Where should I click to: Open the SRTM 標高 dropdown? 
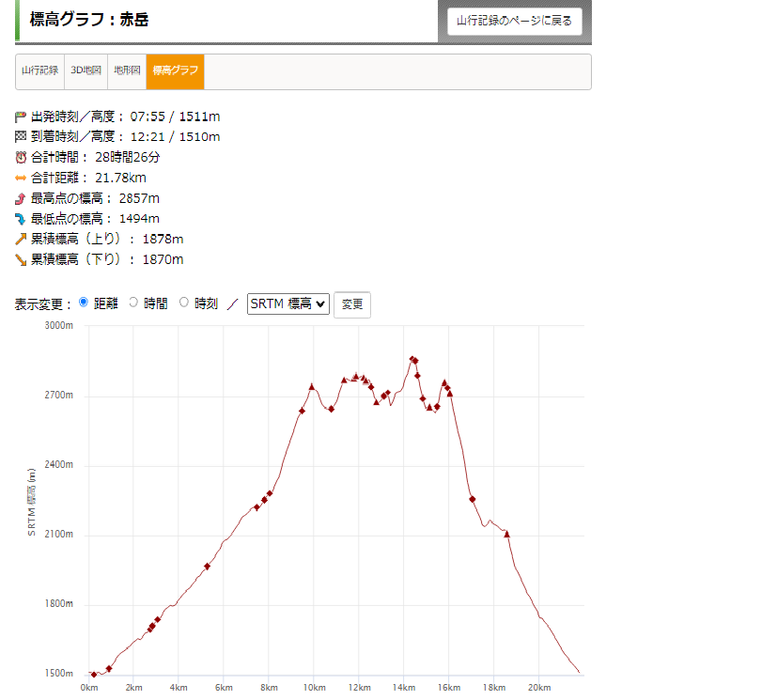click(287, 303)
